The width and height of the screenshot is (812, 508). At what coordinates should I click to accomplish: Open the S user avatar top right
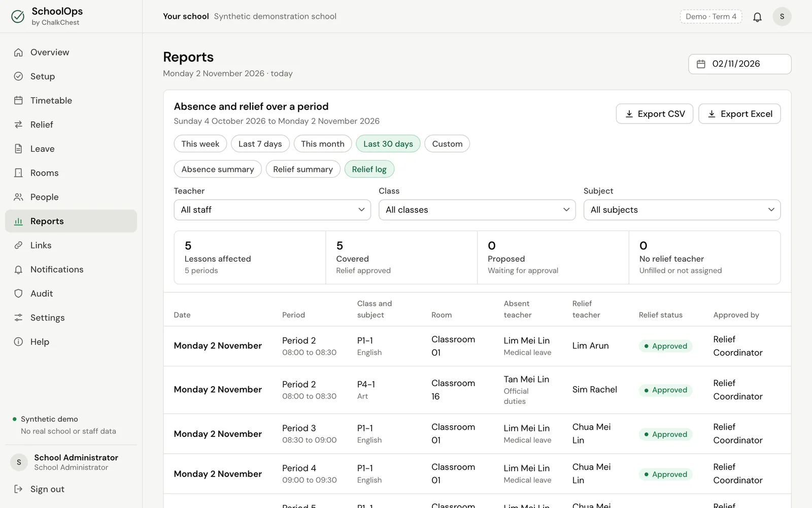782,16
